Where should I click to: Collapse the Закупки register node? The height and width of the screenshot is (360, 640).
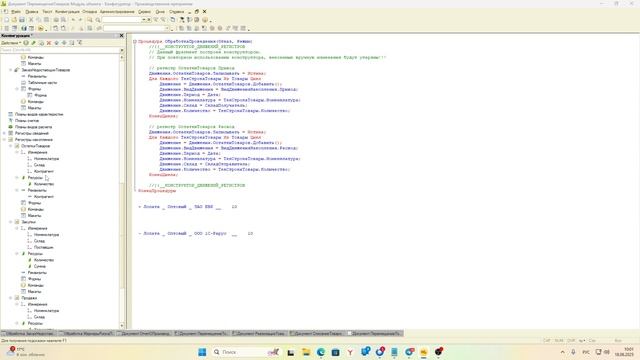pyautogui.click(x=11, y=222)
